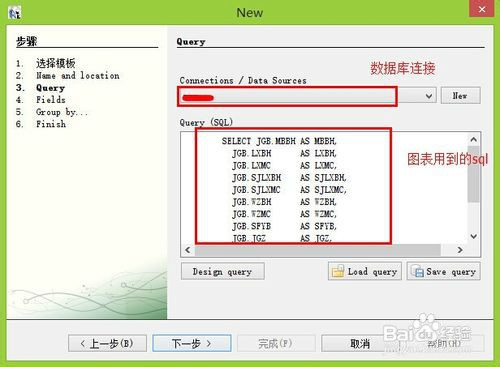Click SQL line 'JGB.SJLXMC AS SJLXMC,'

tap(289, 190)
